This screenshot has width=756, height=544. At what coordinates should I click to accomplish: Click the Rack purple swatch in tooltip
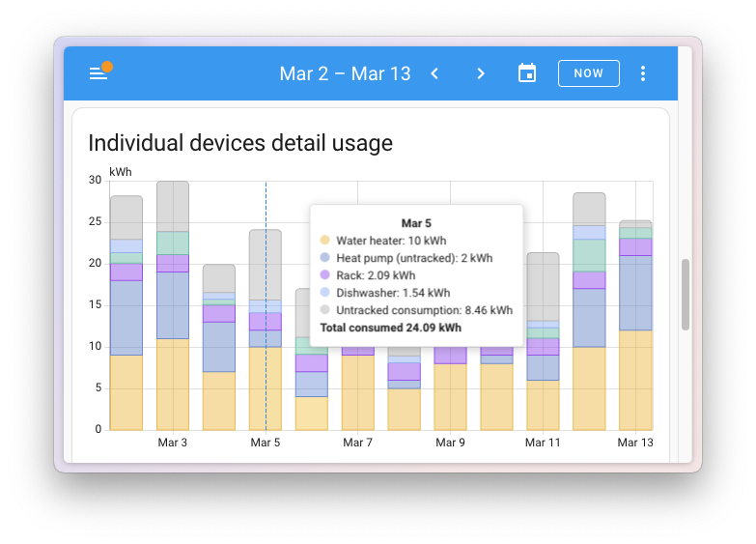(x=325, y=275)
